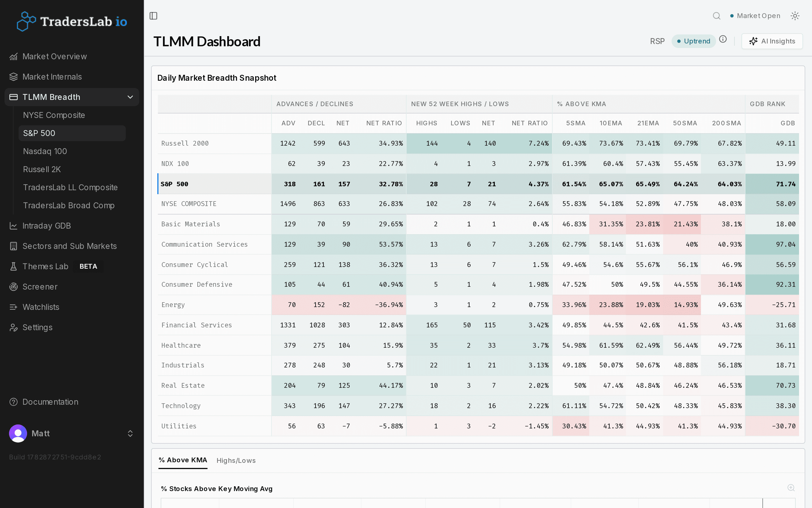Collapse the TLMM Breadth section chevron
This screenshot has width=812, height=508.
tap(130, 97)
